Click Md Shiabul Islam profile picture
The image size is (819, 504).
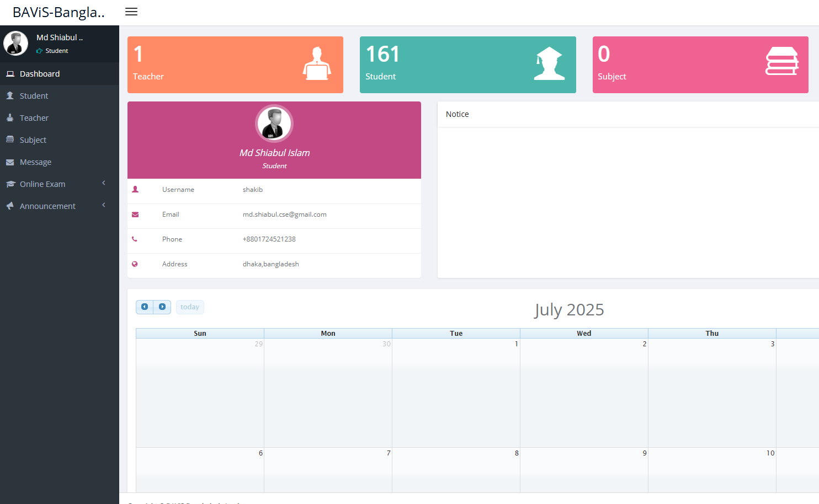(x=274, y=124)
